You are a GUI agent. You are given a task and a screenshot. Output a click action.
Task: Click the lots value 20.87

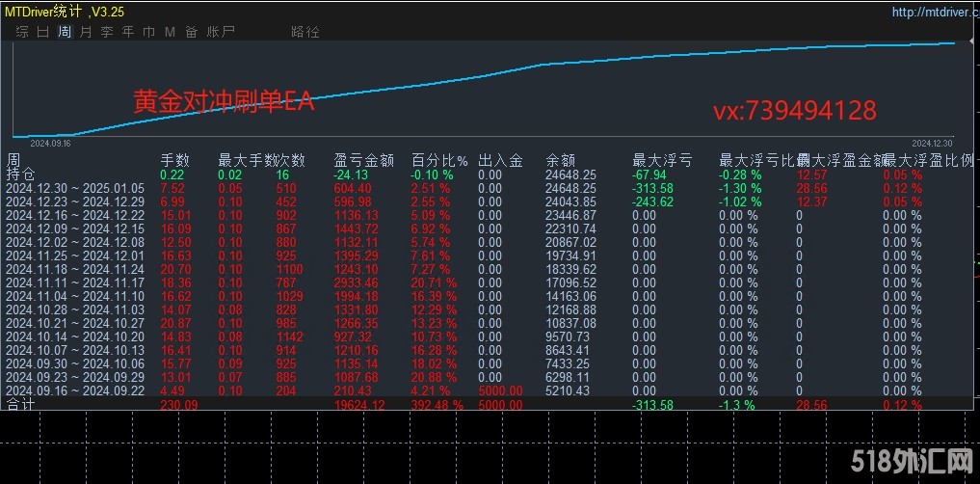[x=175, y=323]
